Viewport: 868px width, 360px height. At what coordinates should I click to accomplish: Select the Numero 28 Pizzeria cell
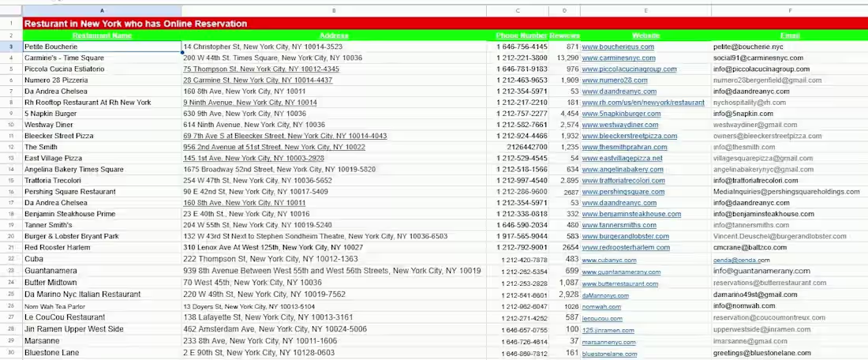pyautogui.click(x=102, y=81)
